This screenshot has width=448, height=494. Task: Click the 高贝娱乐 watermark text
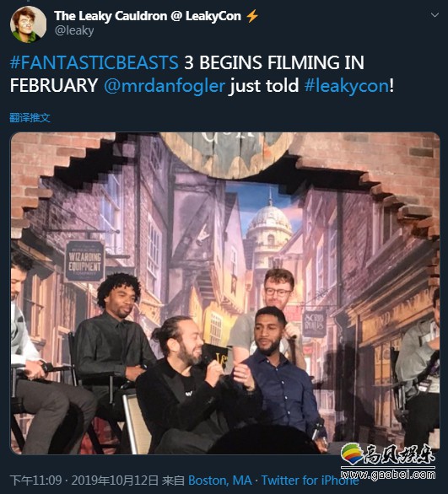pos(400,454)
